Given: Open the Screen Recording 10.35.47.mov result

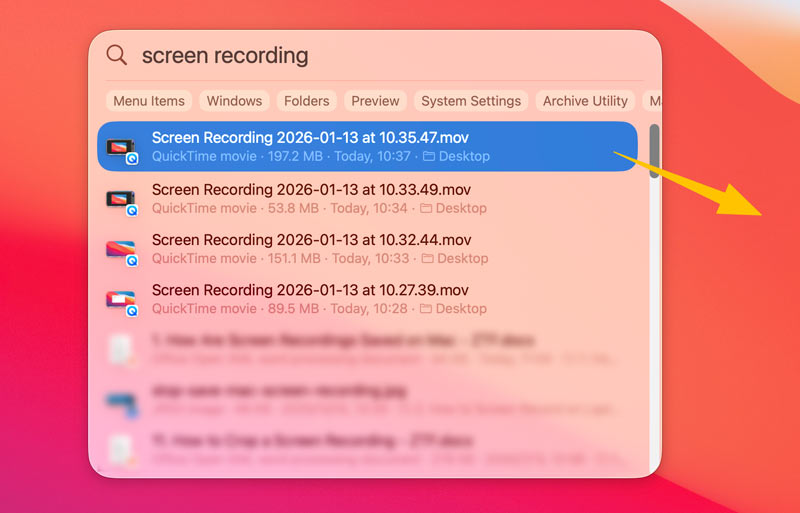Looking at the screenshot, I should pyautogui.click(x=367, y=146).
